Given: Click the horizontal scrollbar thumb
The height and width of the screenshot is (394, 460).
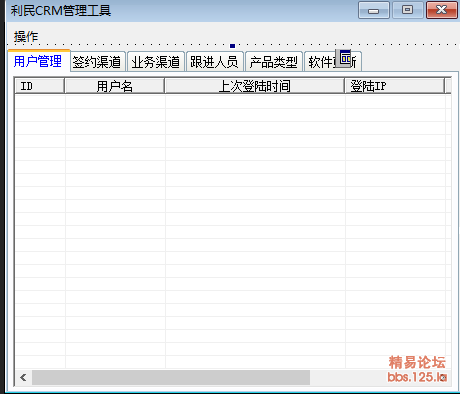Looking at the screenshot, I should [171, 377].
